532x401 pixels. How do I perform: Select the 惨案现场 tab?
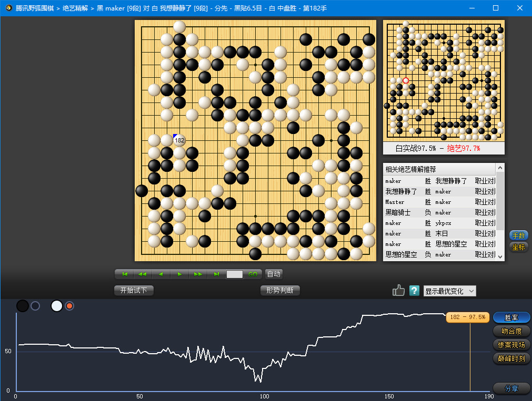point(511,345)
